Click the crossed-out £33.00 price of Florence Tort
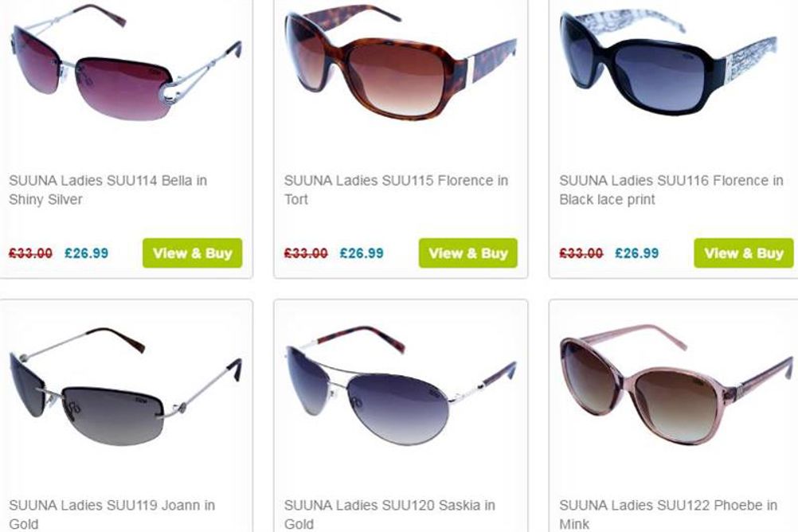Image resolution: width=798 pixels, height=532 pixels. [x=306, y=253]
